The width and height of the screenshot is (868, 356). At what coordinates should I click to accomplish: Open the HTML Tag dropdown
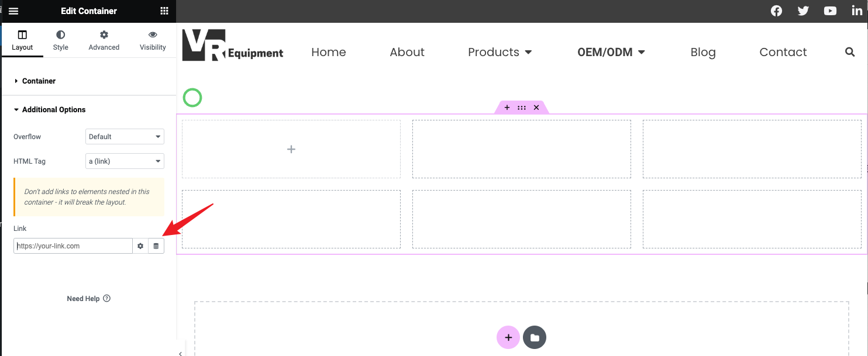click(125, 161)
